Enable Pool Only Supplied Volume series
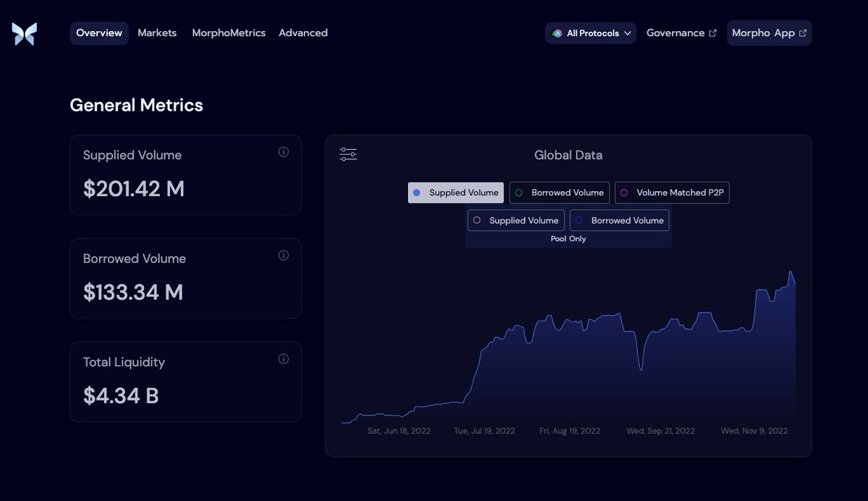The image size is (868, 501). (x=516, y=220)
